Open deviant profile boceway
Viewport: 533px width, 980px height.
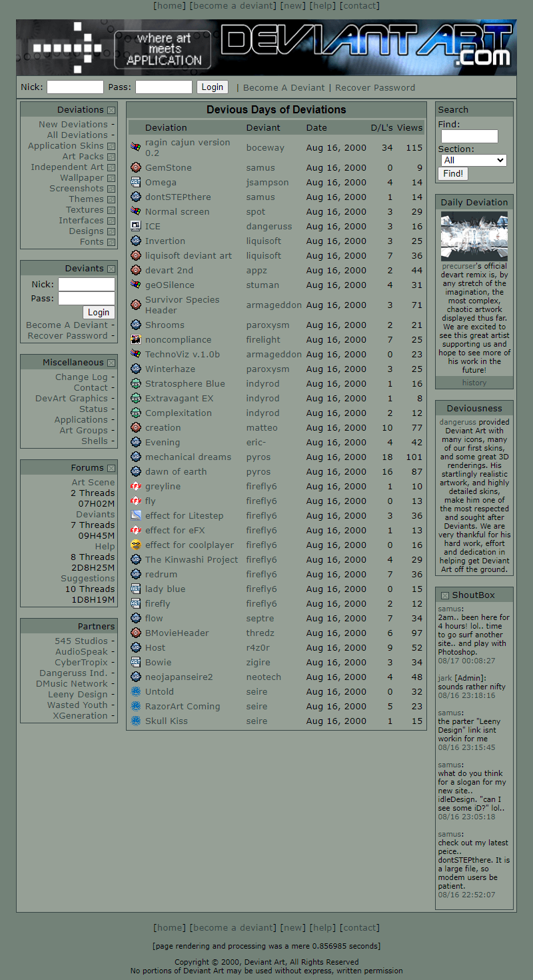[x=265, y=147]
